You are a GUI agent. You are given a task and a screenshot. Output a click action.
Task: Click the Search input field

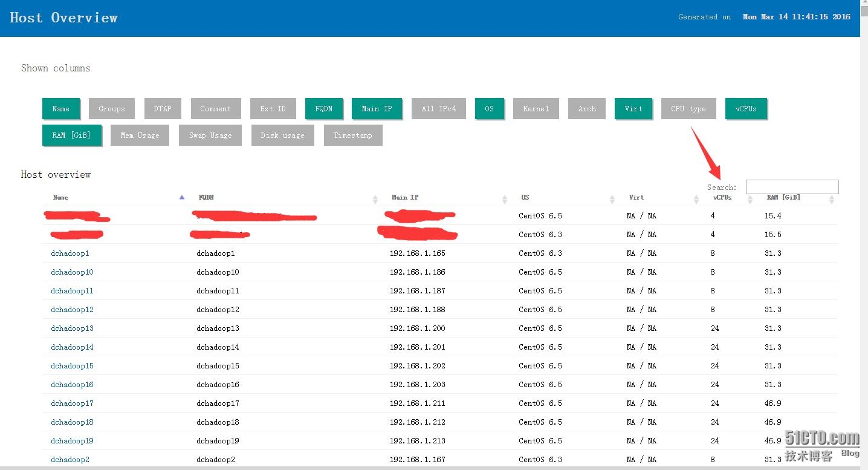tap(792, 186)
